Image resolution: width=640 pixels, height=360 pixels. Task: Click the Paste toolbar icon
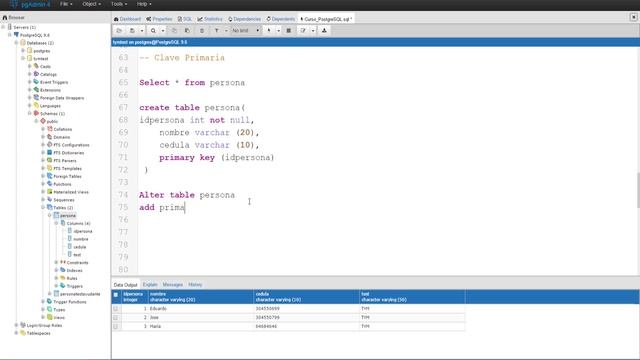tap(187, 31)
